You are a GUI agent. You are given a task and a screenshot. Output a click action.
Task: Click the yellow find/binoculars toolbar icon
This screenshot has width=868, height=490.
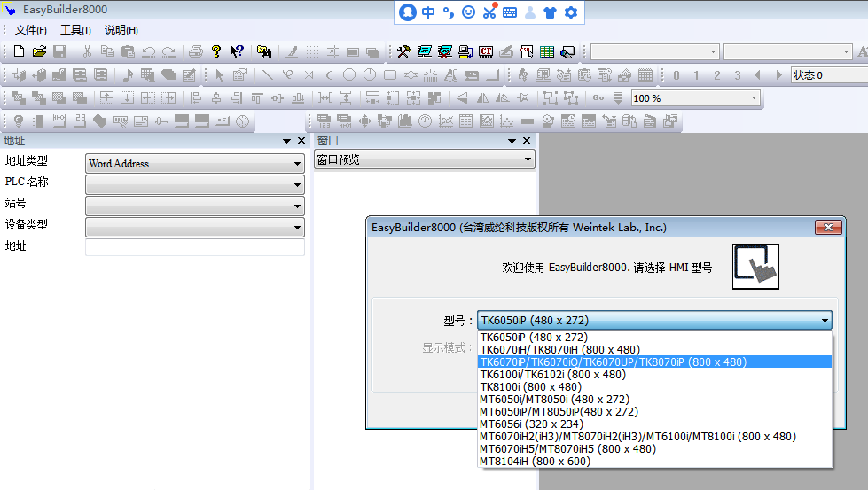click(x=263, y=52)
